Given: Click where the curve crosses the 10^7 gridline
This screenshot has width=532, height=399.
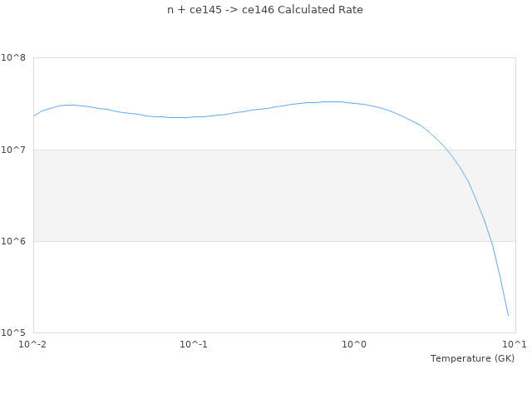Looking at the screenshot, I should (447, 150).
